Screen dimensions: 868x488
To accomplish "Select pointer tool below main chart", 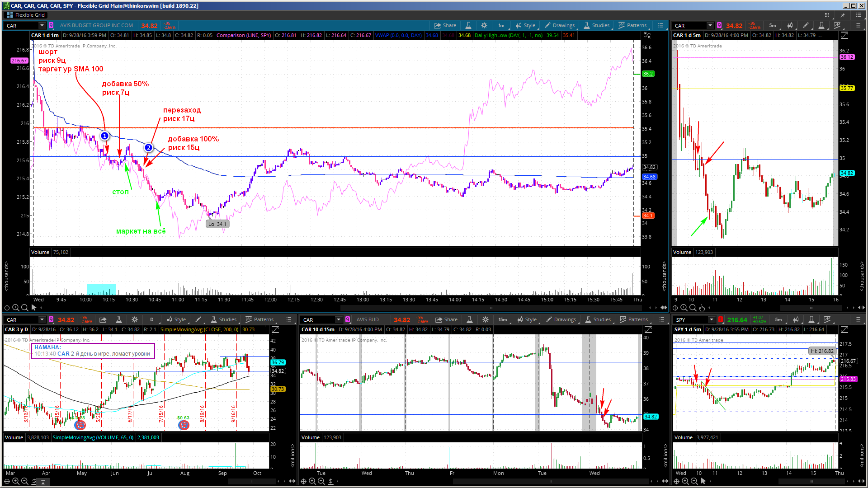I will tap(34, 308).
